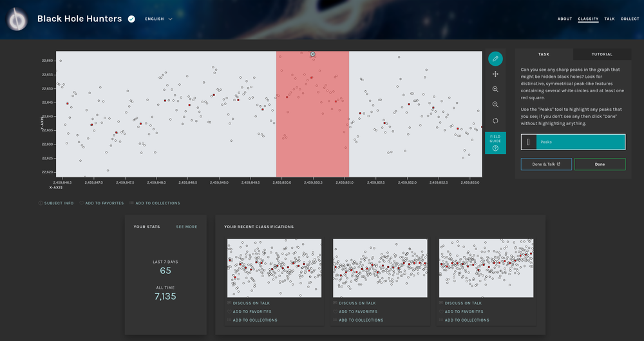The width and height of the screenshot is (644, 341).
Task: Open the English language dropdown
Action: (158, 19)
